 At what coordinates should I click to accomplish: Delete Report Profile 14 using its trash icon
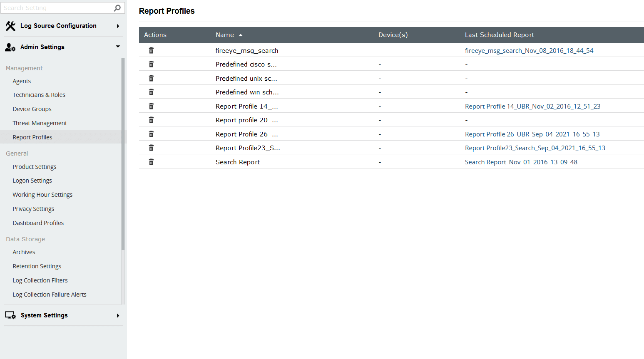click(x=151, y=106)
